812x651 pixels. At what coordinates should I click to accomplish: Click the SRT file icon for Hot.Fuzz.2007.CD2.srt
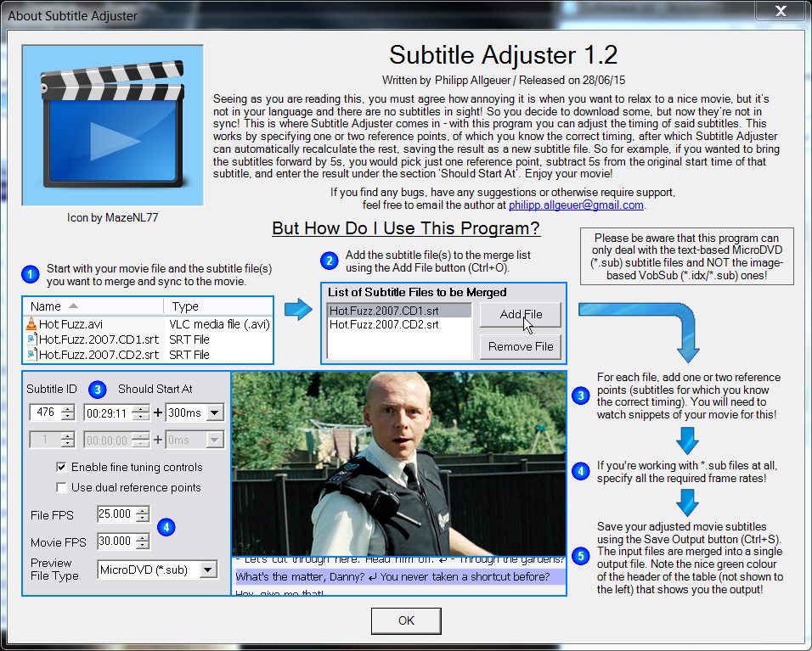(31, 355)
